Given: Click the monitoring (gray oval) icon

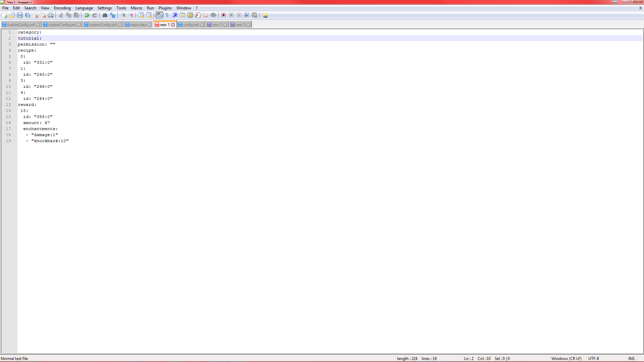Looking at the screenshot, I should (213, 15).
